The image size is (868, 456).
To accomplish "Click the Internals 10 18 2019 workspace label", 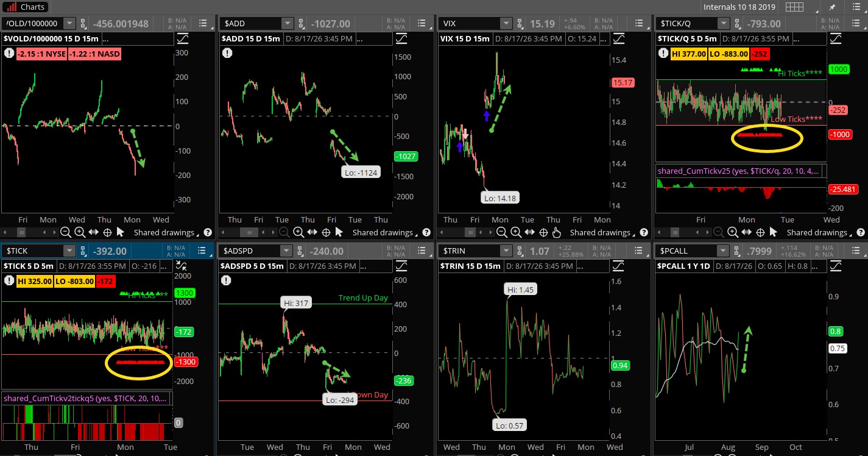I will (x=740, y=7).
